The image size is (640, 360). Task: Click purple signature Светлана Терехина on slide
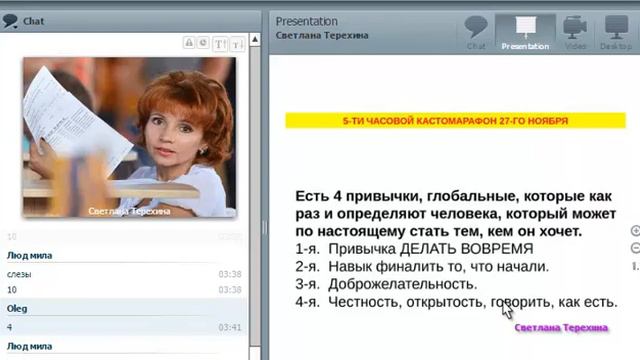561,327
